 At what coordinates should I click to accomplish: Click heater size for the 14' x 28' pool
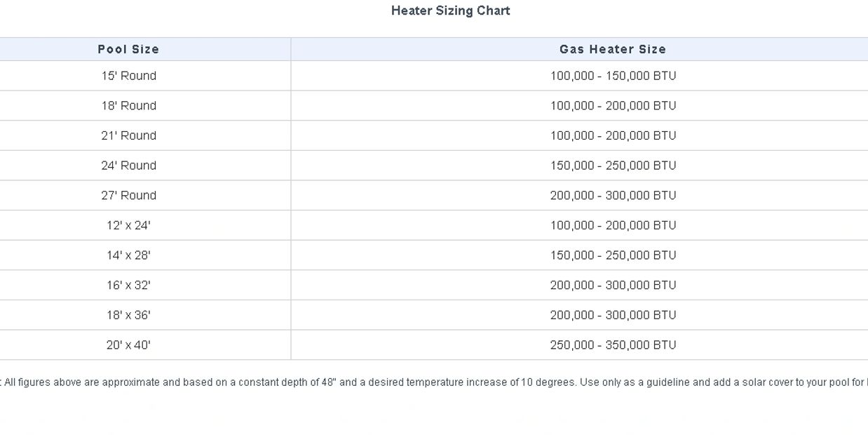pyautogui.click(x=613, y=255)
